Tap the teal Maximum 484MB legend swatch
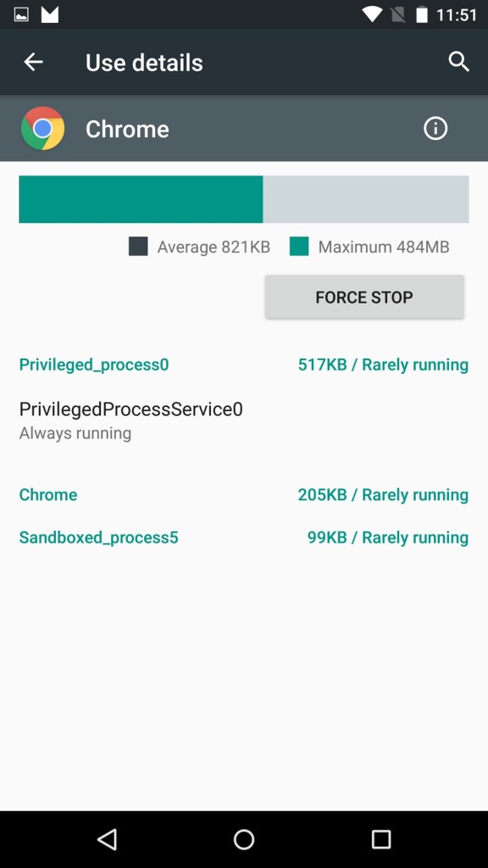This screenshot has width=488, height=868. point(299,247)
